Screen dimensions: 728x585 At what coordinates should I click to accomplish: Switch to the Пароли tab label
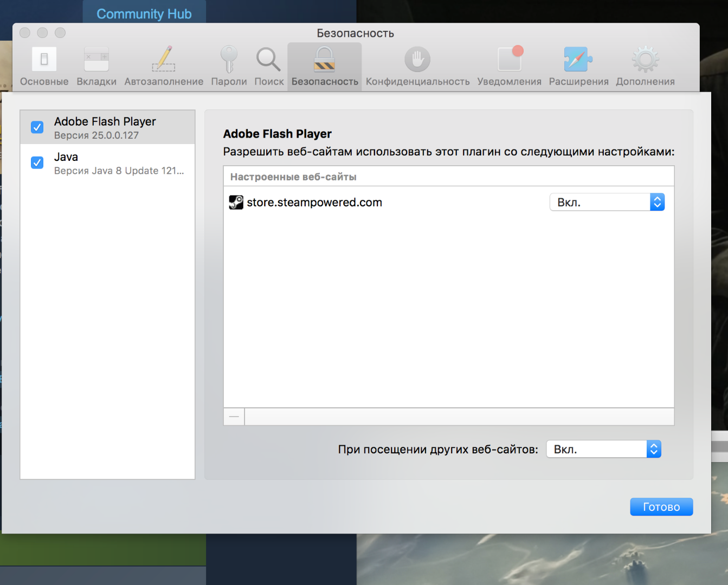(229, 82)
